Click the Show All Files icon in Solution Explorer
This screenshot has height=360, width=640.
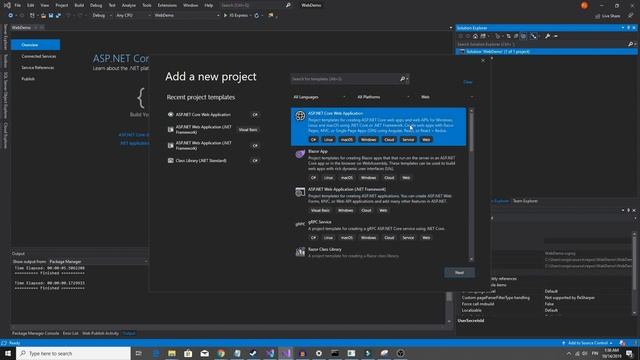(x=524, y=36)
